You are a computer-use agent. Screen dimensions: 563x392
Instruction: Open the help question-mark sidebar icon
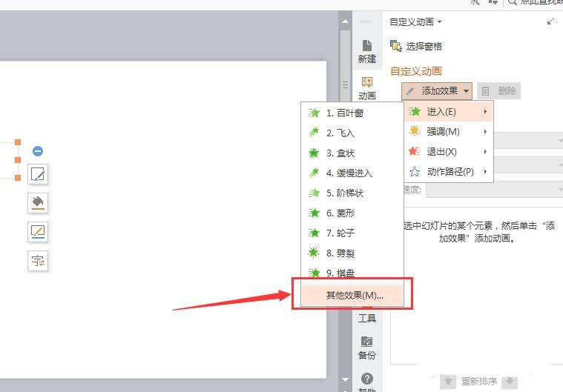pos(367,379)
